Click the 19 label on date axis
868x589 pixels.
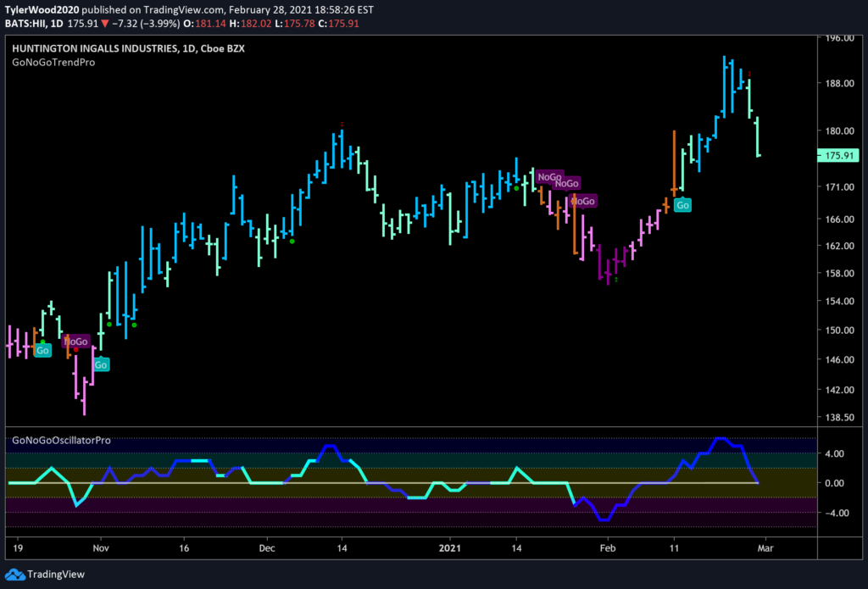(17, 548)
